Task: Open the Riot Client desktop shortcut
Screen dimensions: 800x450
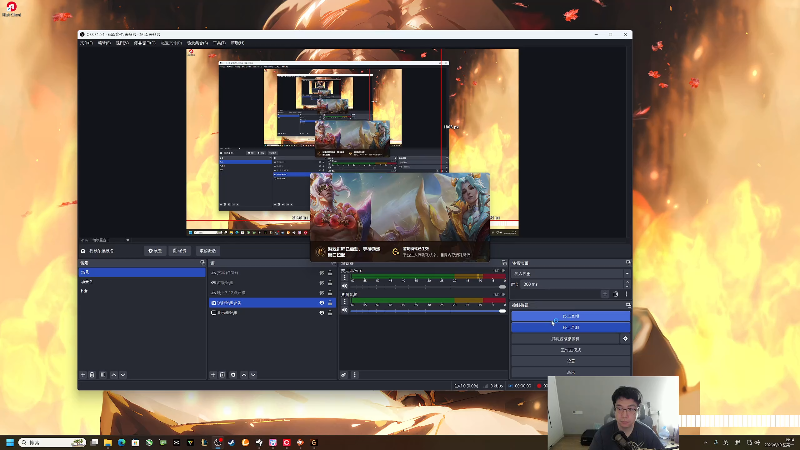Action: pos(11,9)
